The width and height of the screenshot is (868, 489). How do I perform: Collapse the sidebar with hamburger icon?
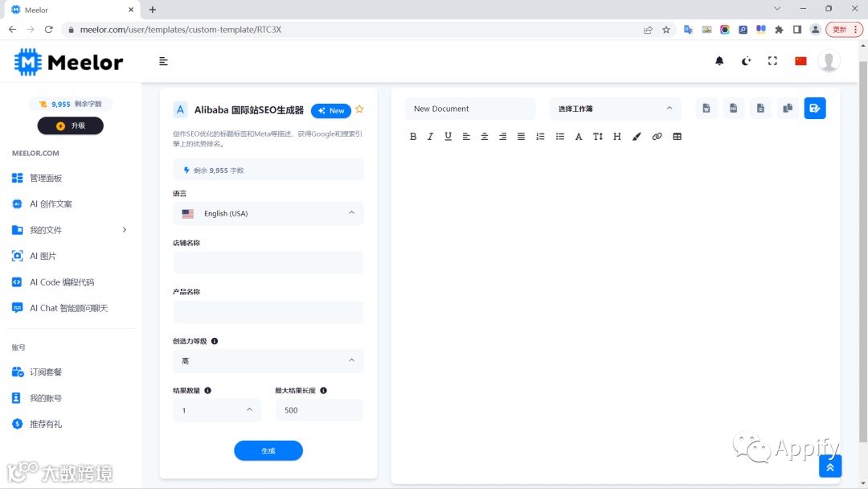[x=163, y=61]
